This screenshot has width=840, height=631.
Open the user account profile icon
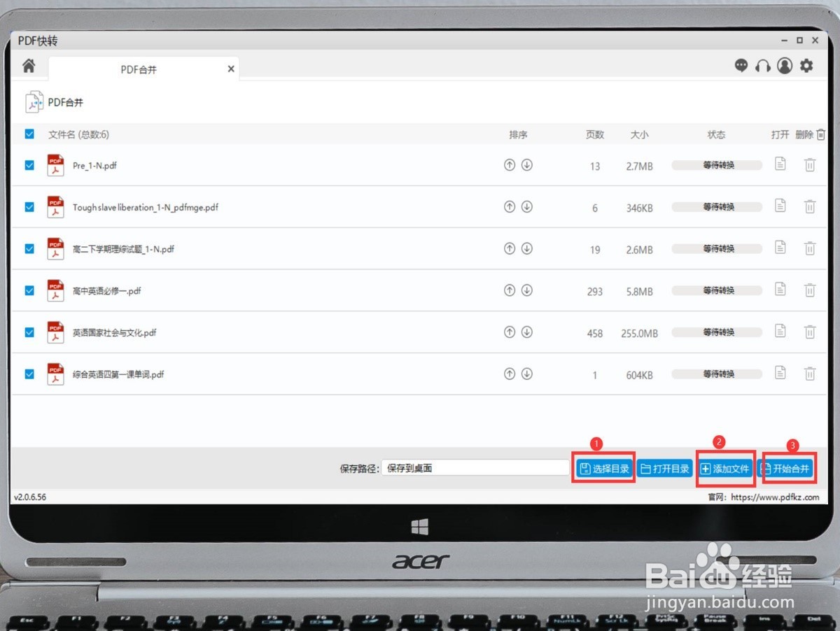[785, 66]
